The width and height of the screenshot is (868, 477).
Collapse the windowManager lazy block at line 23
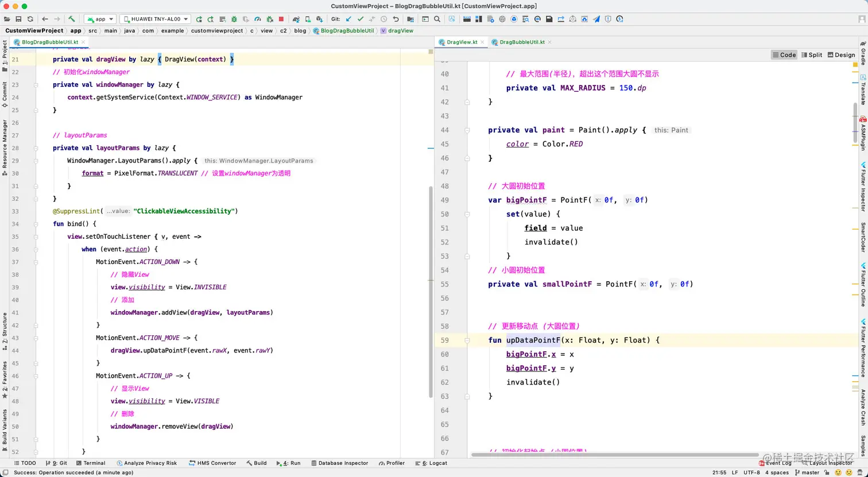[36, 84]
